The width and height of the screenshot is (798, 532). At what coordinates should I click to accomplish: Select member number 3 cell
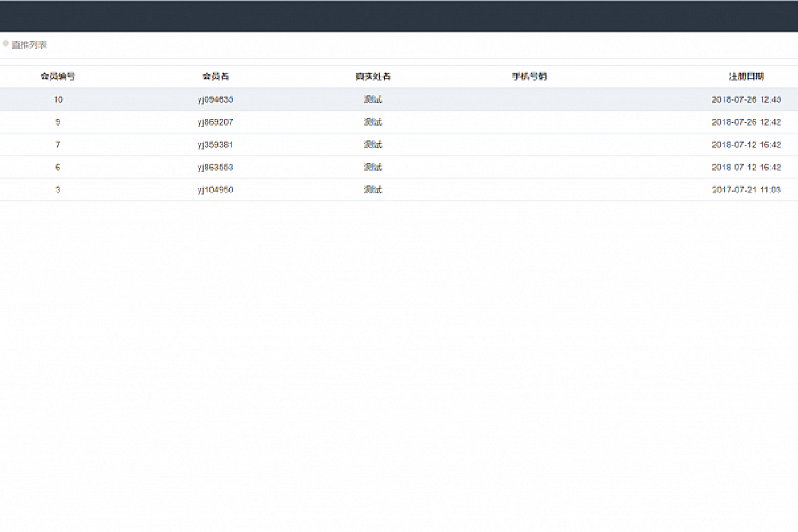click(58, 190)
